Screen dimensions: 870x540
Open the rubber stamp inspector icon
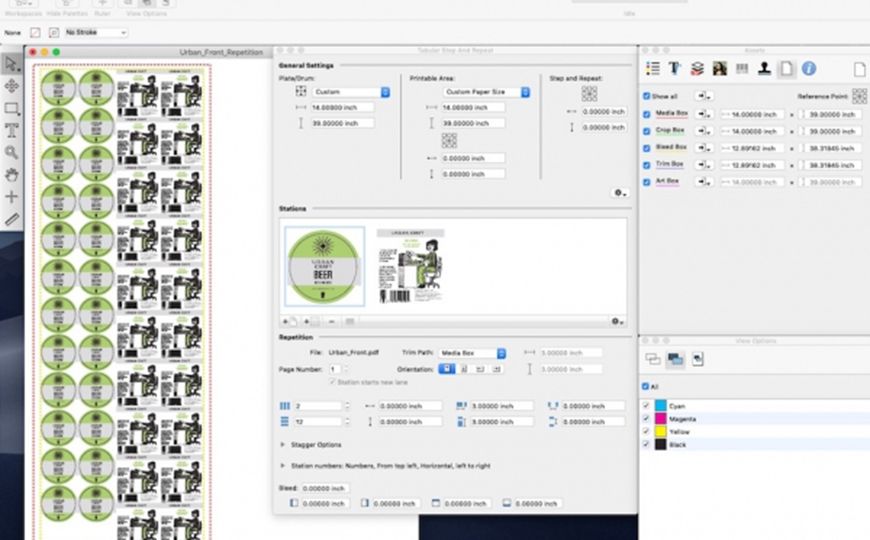[x=764, y=69]
